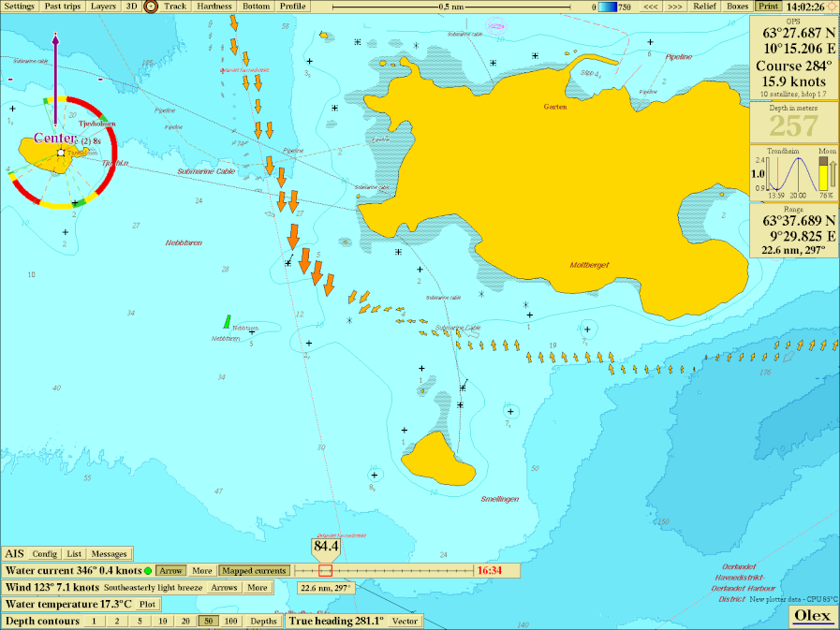Click the green water current status dot

148,570
